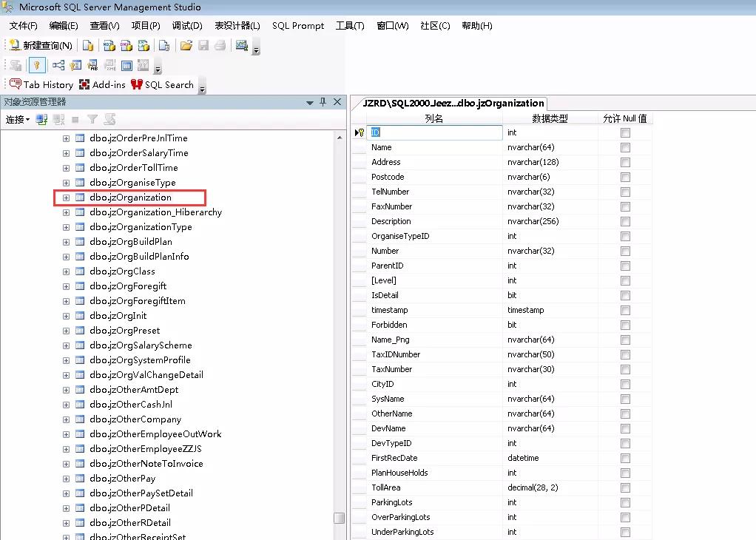Click the Relationships icon
The height and width of the screenshot is (540, 756).
pyautogui.click(x=58, y=65)
